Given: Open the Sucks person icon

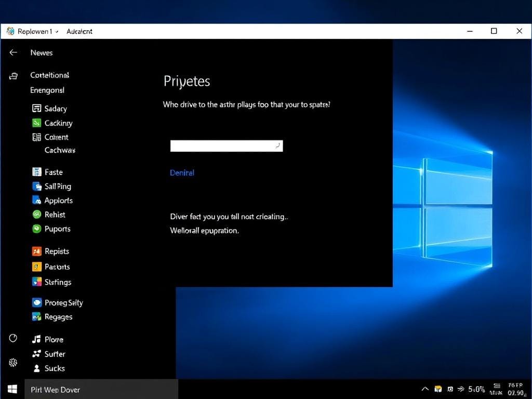Looking at the screenshot, I should point(37,368).
